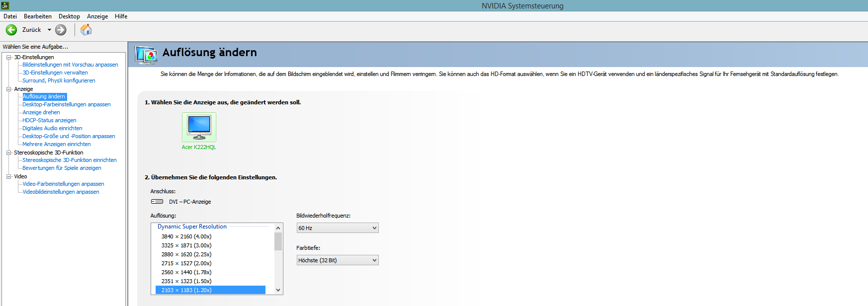Screen dimensions: 868x306
Task: Open Anzeige drehen
Action: coord(41,112)
